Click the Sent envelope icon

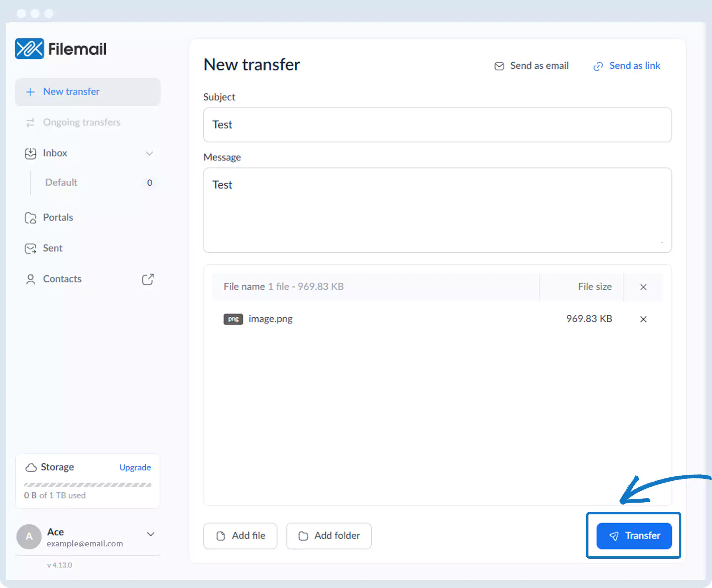click(x=30, y=248)
